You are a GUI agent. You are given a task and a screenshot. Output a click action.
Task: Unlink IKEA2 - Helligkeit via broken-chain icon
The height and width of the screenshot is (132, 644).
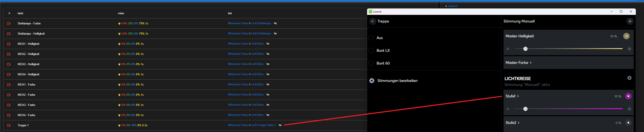(x=268, y=54)
